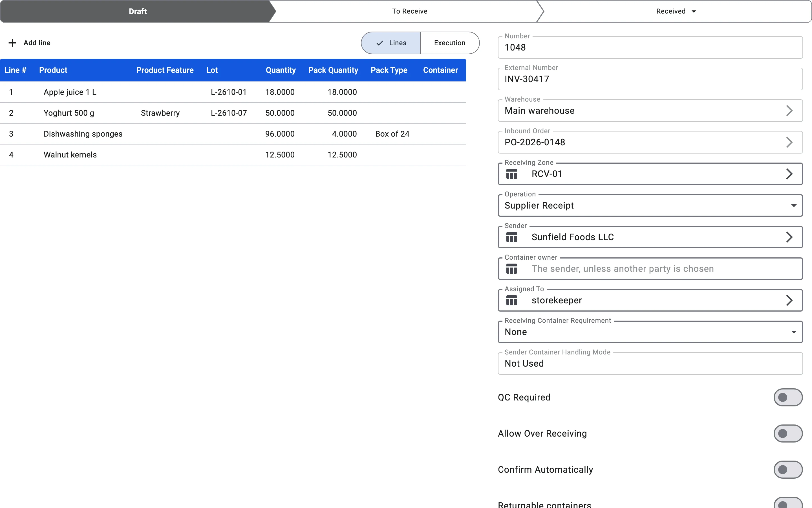Select the Draft status stage
The image size is (812, 508).
(x=138, y=11)
